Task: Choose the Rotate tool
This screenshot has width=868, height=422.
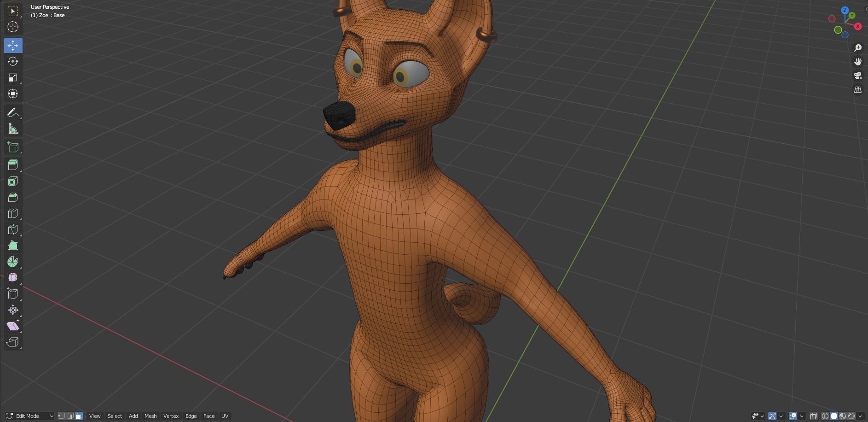Action: coord(13,61)
